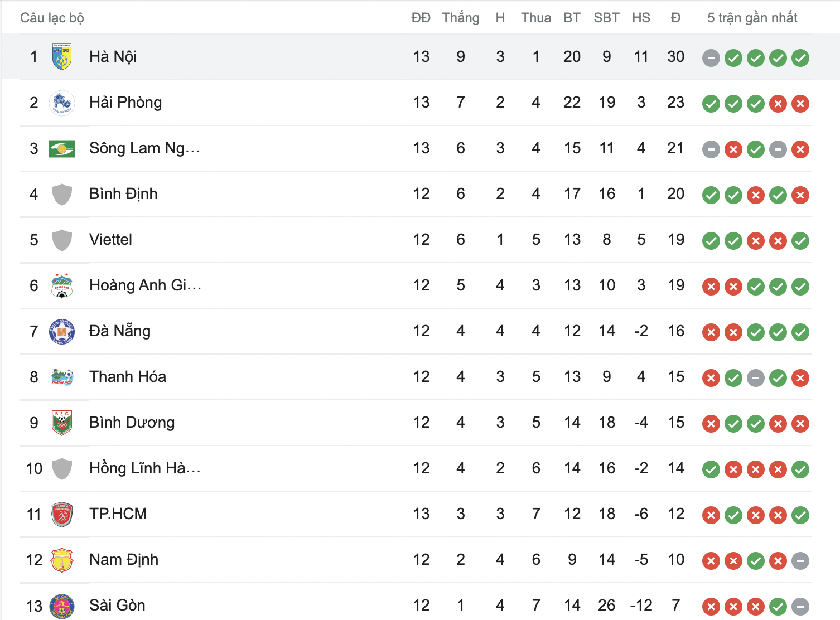This screenshot has height=620, width=840.
Task: Click the Hoàng Anh Gia Lai crest
Action: pyautogui.click(x=62, y=285)
